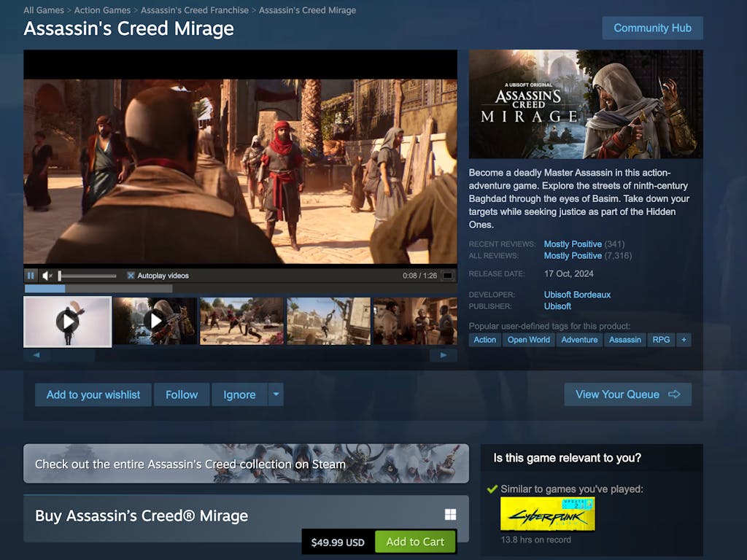Add Assassin's Creed Mirage to cart
The width and height of the screenshot is (747, 560).
(x=415, y=542)
